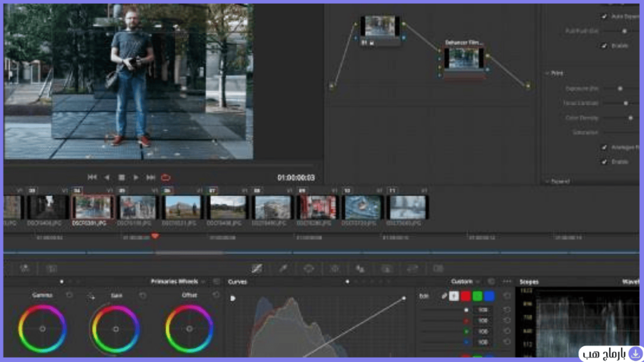Viewport: 644px width, 362px height.
Task: Toggle the Curves histogram play marker
Action: click(233, 299)
